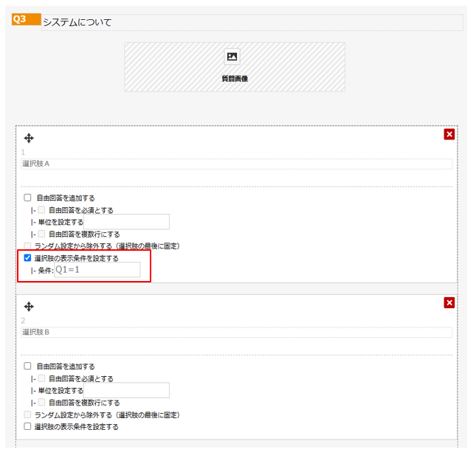Toggle 自由回答を複数行にする under choice 2
The width and height of the screenshot is (476, 472).
[41, 402]
